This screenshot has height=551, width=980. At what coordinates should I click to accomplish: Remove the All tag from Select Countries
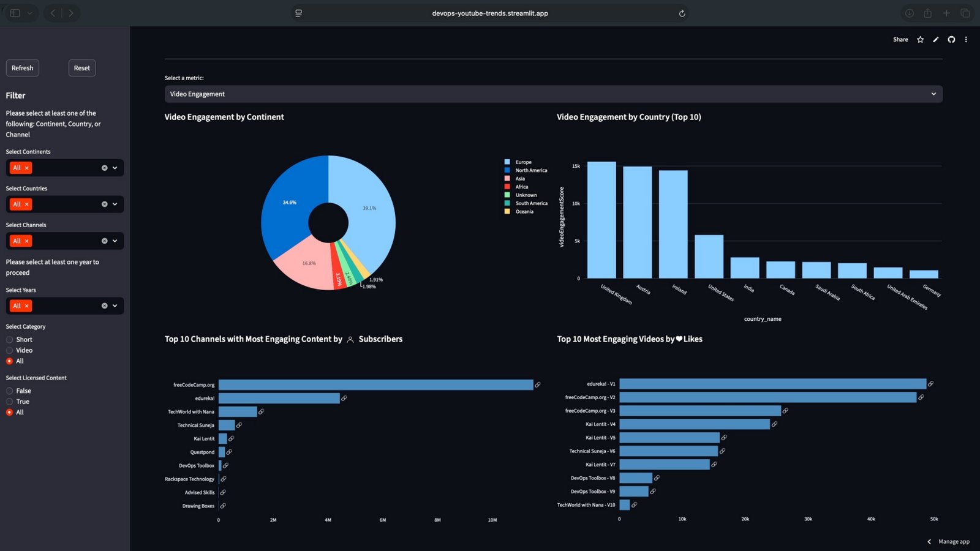click(x=26, y=204)
